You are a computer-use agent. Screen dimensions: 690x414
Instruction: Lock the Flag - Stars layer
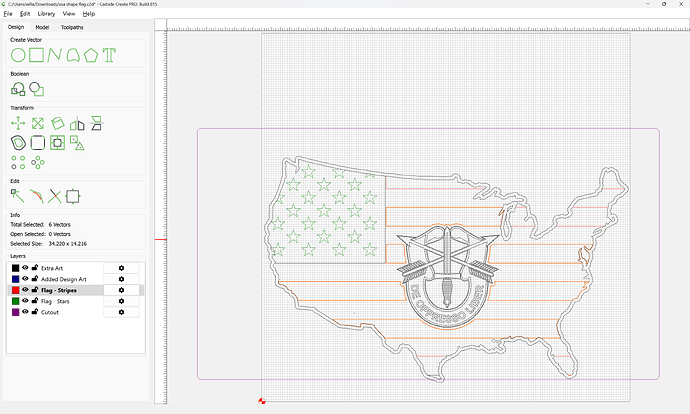tap(35, 300)
